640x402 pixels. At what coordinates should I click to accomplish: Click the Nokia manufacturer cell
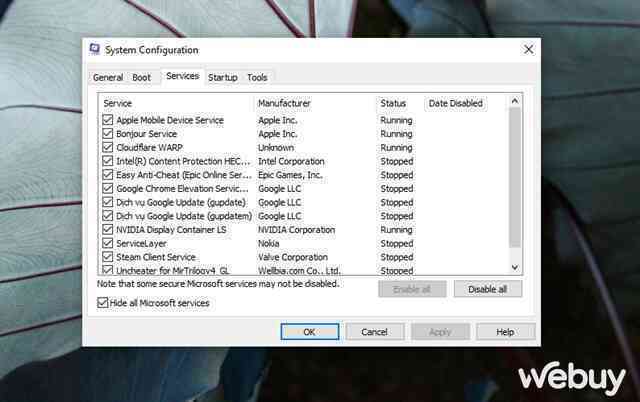pos(269,244)
